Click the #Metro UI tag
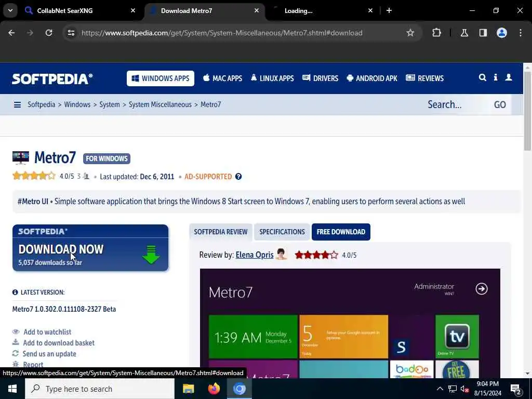 tap(33, 201)
